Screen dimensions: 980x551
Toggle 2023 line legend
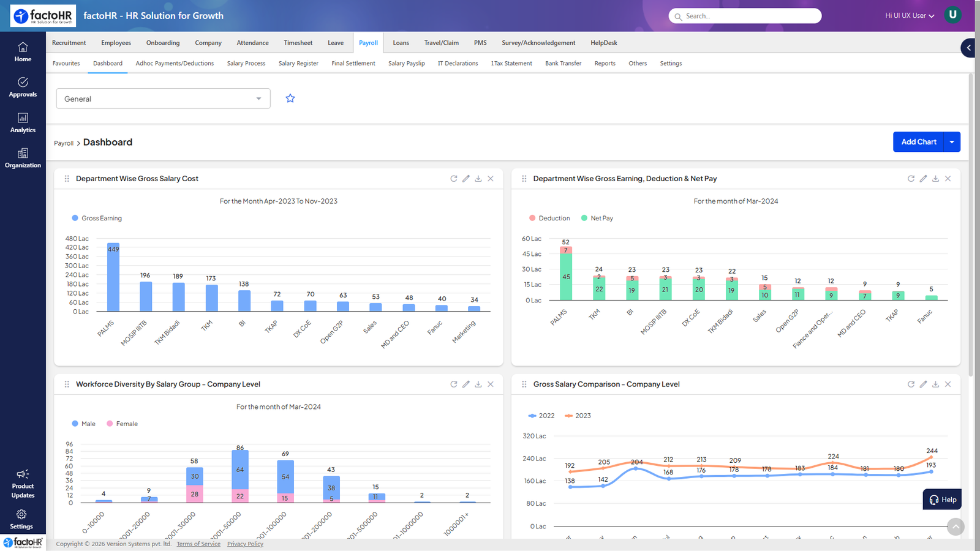click(x=578, y=416)
